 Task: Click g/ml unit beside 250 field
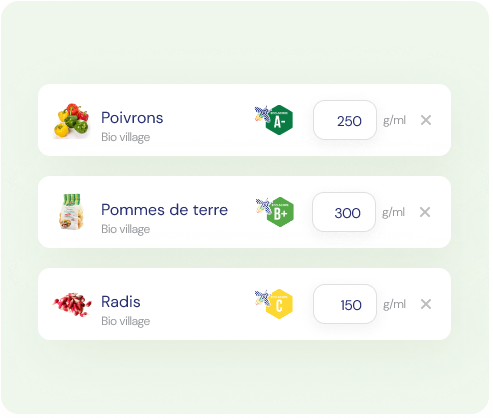(394, 120)
